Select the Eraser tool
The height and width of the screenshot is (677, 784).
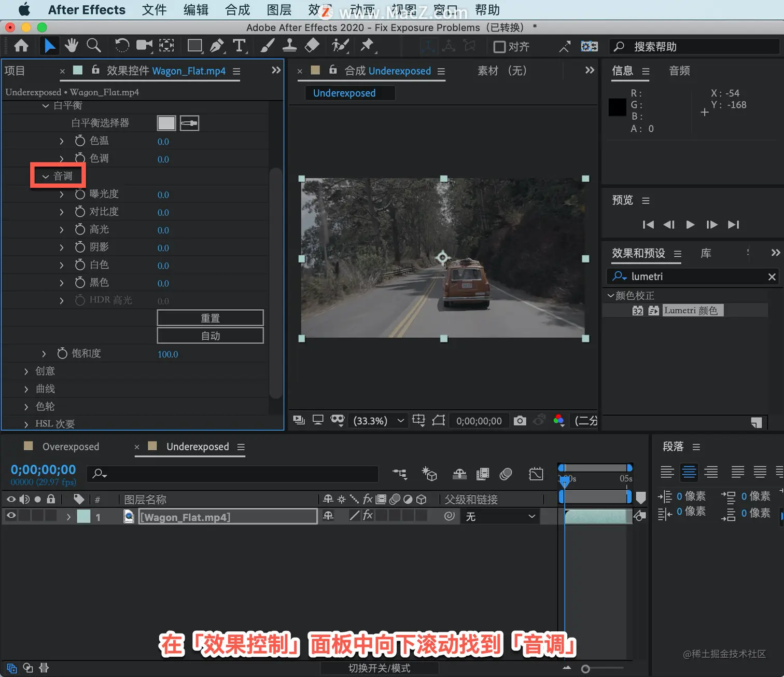click(312, 46)
